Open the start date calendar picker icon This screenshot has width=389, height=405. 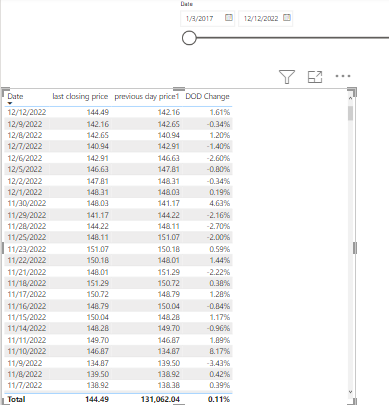click(x=229, y=18)
